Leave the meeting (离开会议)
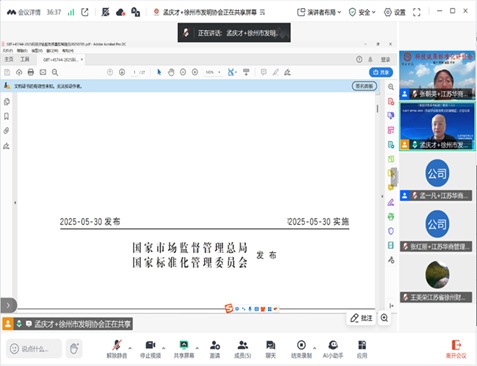Viewport: 477px width, 366px height. tap(456, 349)
